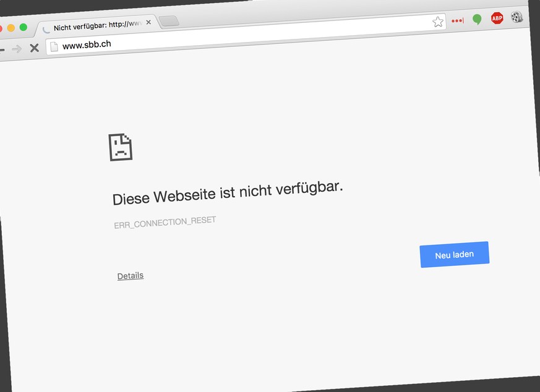The width and height of the screenshot is (540, 392).
Task: Minimize window with the yellow button
Action: click(11, 28)
